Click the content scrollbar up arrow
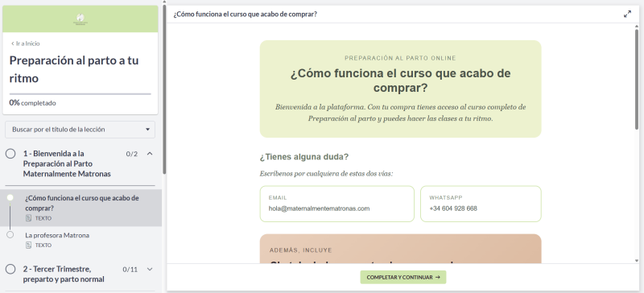 coord(636,27)
